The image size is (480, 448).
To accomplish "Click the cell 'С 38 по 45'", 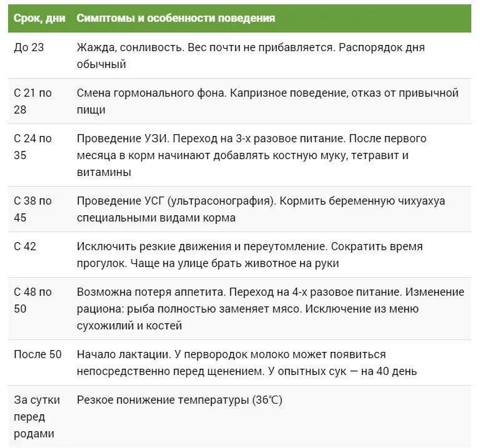I will 32,209.
